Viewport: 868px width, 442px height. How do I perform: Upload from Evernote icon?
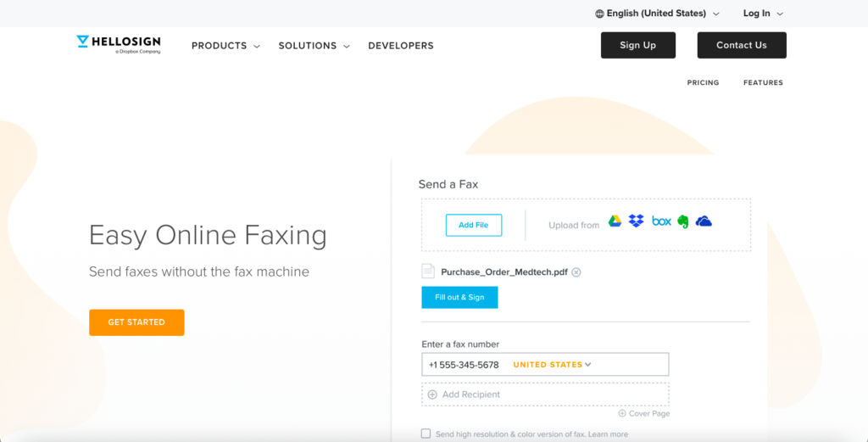[683, 221]
